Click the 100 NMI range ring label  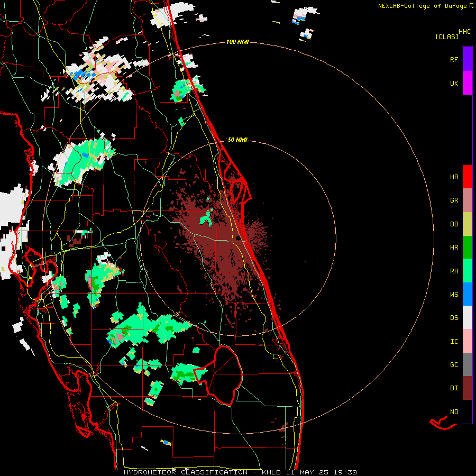[237, 42]
